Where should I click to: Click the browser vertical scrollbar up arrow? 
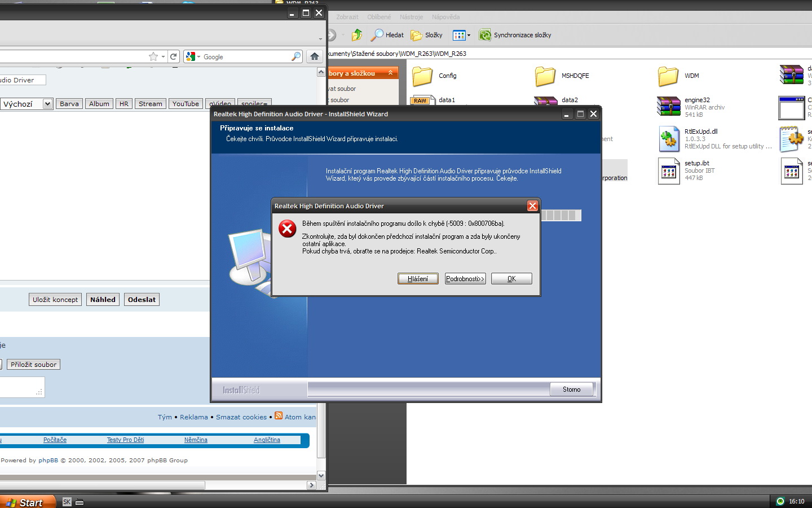[321, 73]
